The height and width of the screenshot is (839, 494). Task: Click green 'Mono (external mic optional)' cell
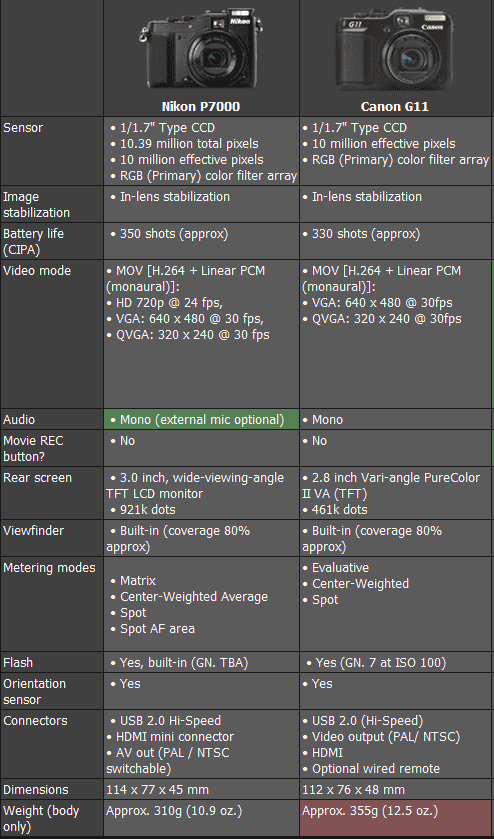click(x=201, y=420)
